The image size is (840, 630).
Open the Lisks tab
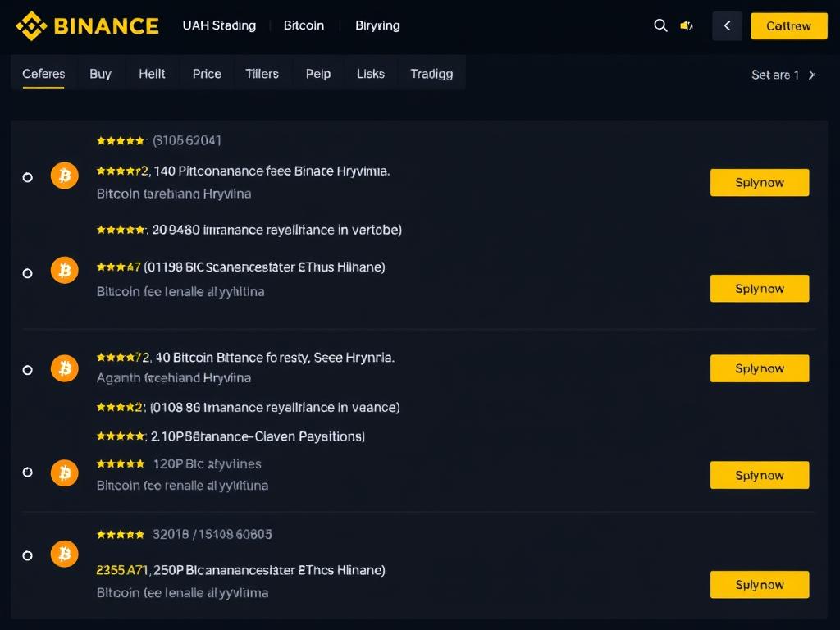[371, 74]
